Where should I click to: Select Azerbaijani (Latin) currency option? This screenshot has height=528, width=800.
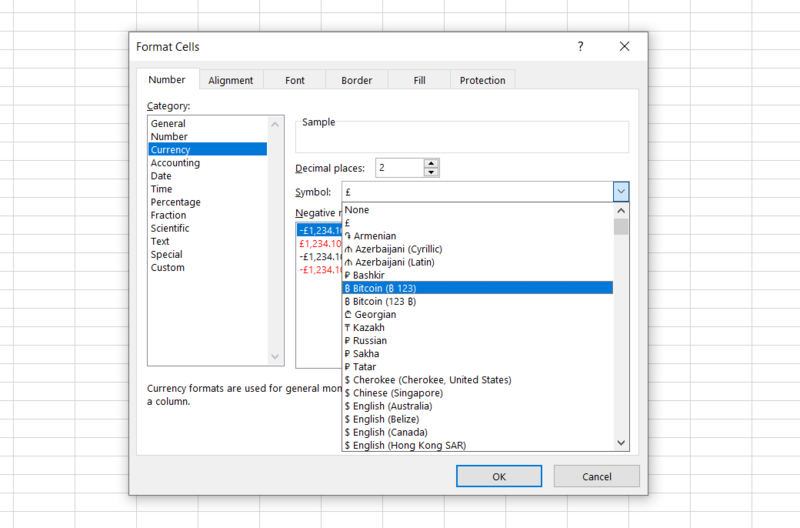coord(478,262)
